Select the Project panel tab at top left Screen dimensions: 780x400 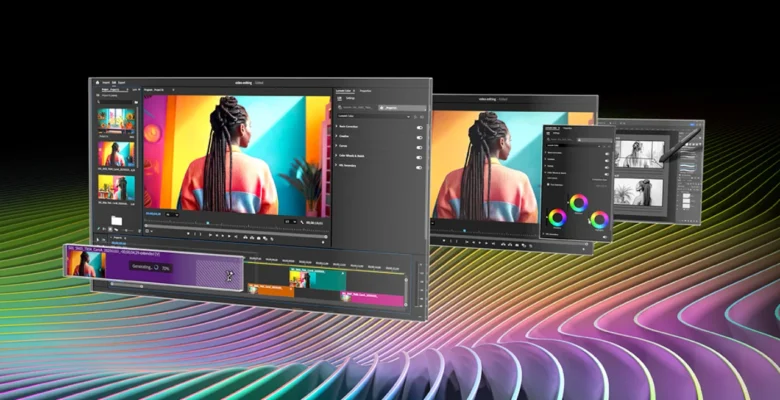(x=114, y=90)
